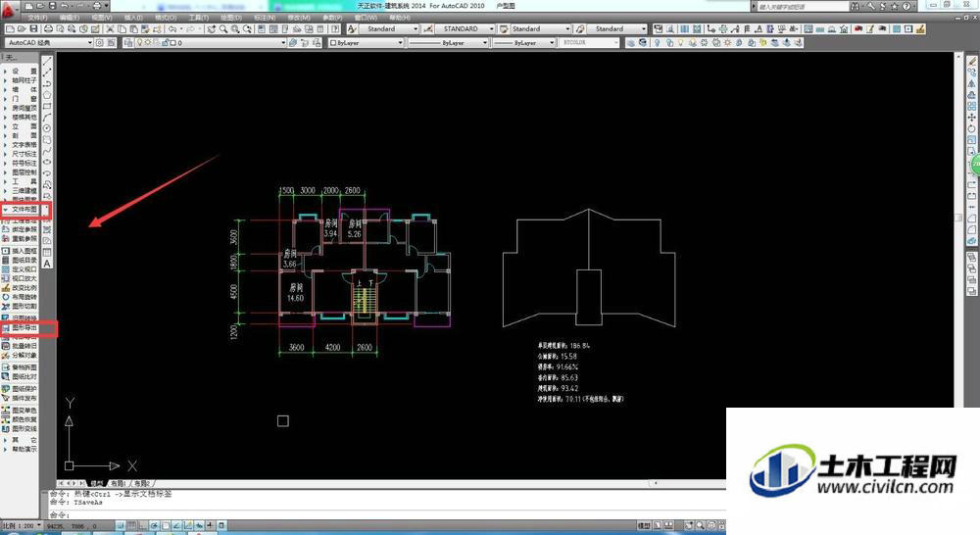Click the Table Style icon
The image size is (980, 535).
click(503, 29)
